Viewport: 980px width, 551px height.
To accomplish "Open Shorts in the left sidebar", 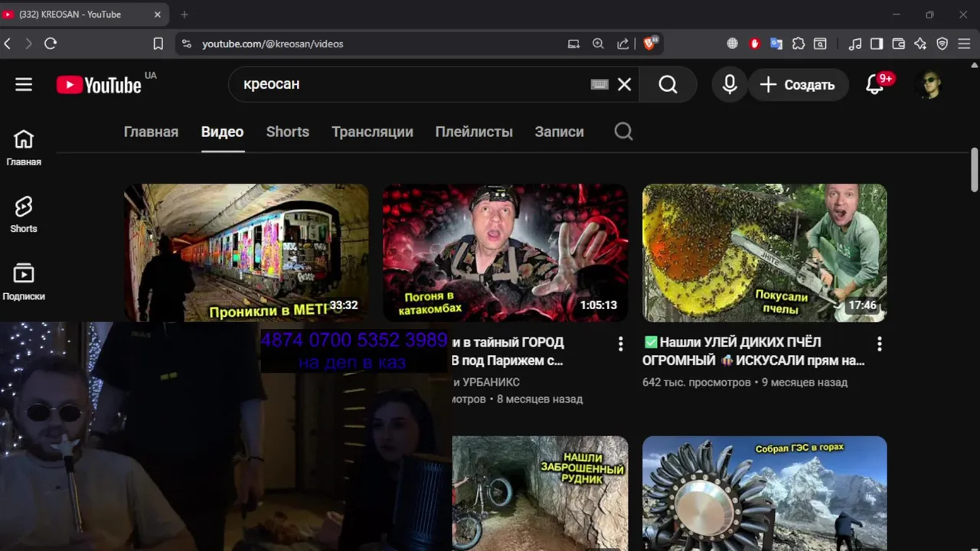I will (24, 214).
